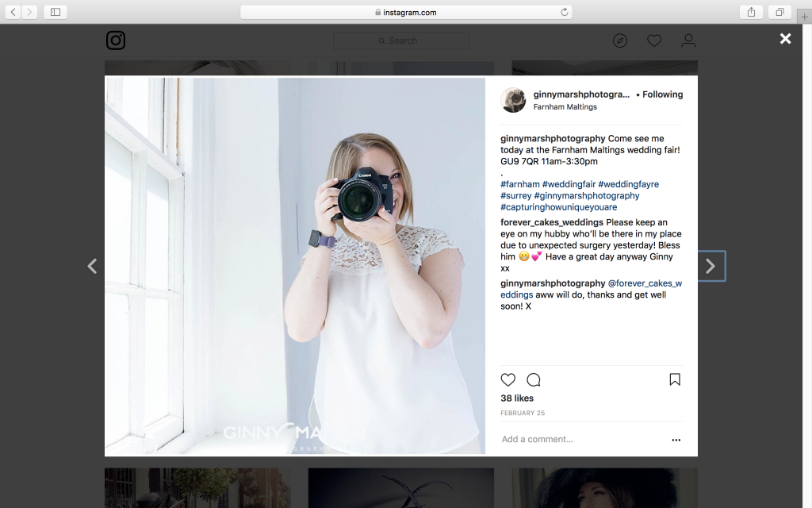Open the #surrey hashtag
The image size is (812, 508).
click(515, 195)
